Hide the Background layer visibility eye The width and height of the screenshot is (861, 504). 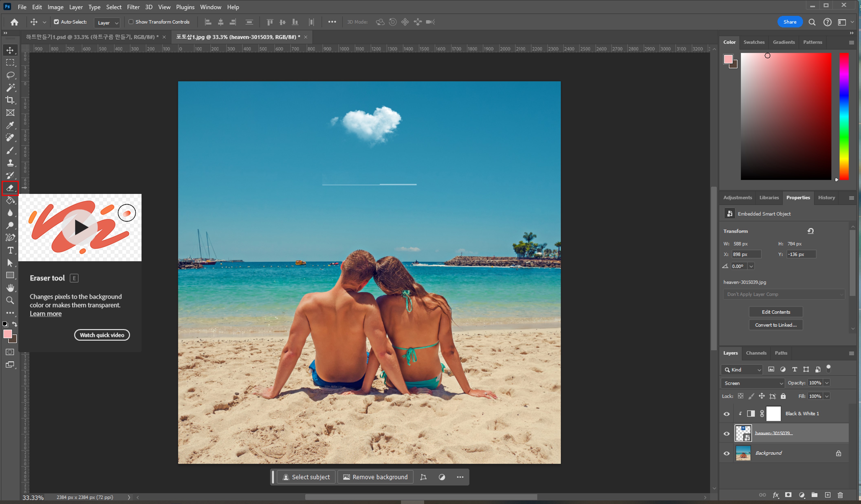coord(727,453)
